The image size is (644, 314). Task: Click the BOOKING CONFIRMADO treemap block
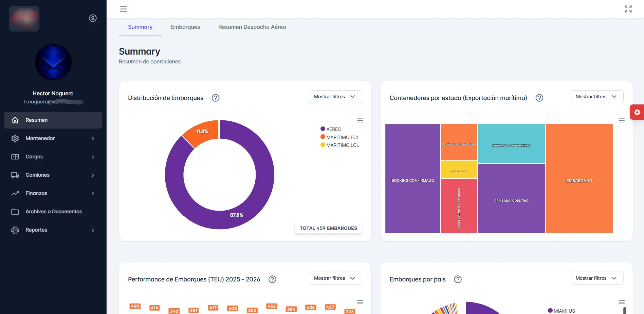coord(413,179)
